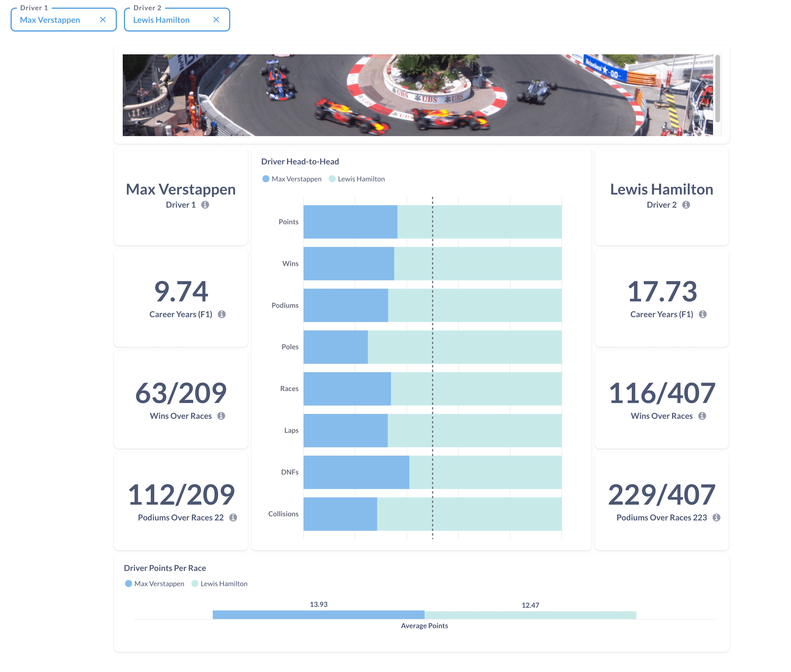Click info icon next to 116/407 Wins Over Races
This screenshot has width=791, height=672.
[x=702, y=416]
